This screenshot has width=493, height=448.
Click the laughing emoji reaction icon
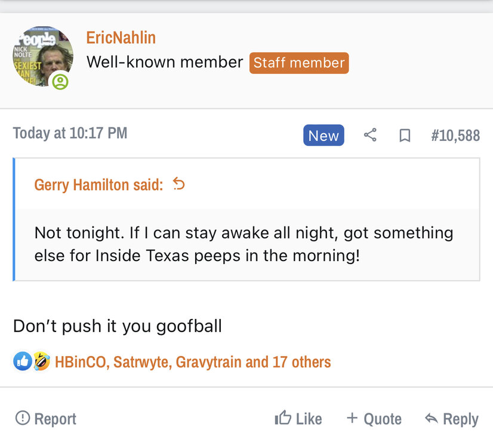coord(41,361)
